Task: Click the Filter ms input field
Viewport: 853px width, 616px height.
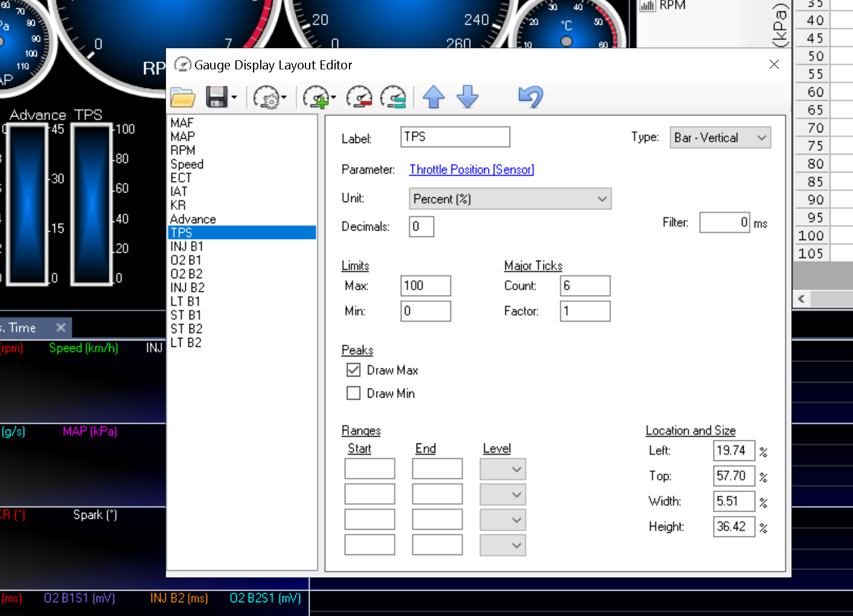Action: (x=724, y=223)
